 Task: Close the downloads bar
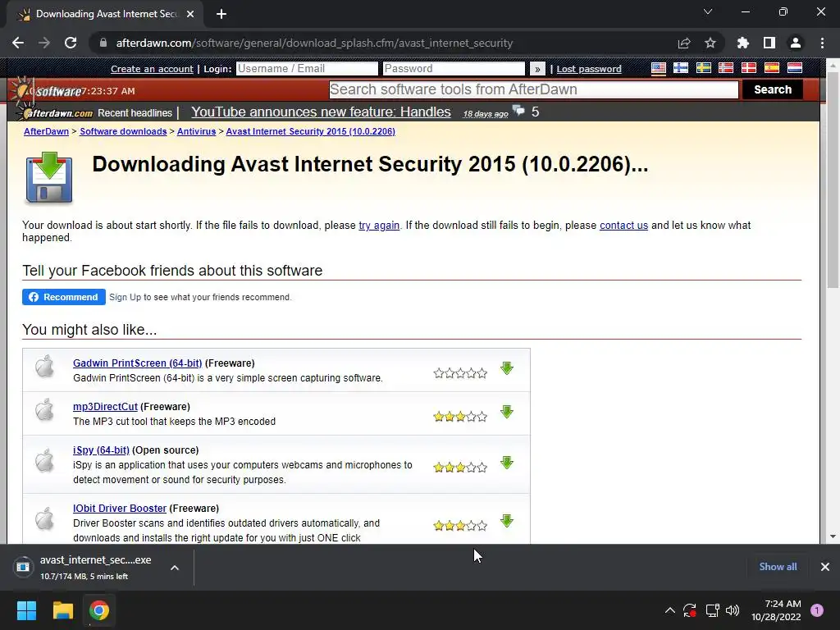pos(825,567)
